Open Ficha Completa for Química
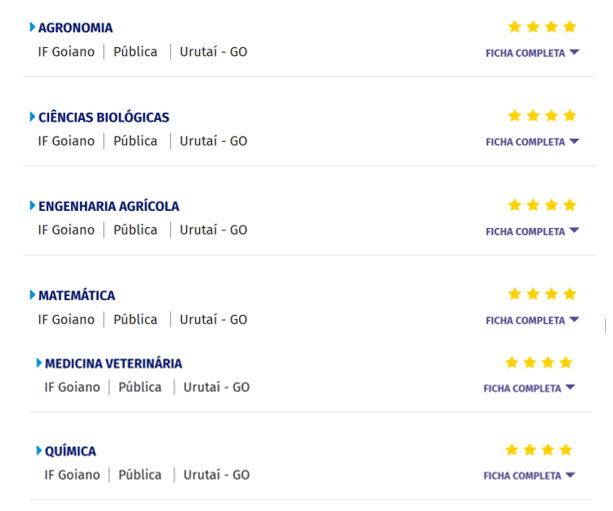Image resolution: width=613 pixels, height=511 pixels. coord(529,476)
